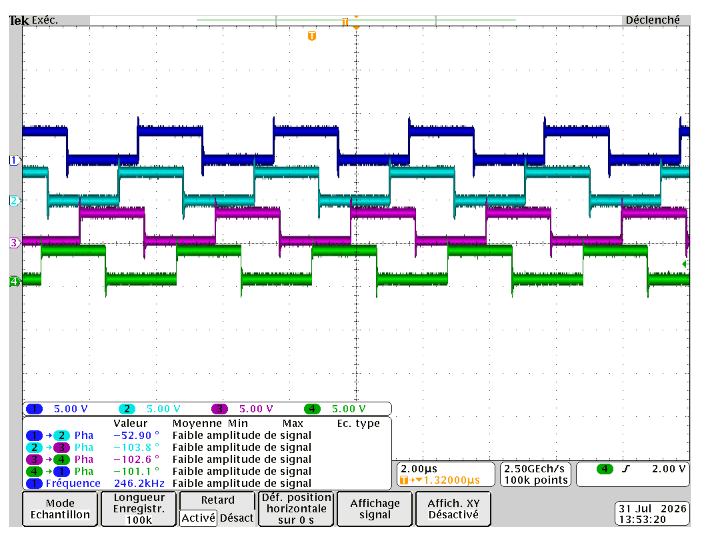Image resolution: width=708 pixels, height=537 pixels.
Task: Click the Déclenché trigger status label
Action: 652,20
